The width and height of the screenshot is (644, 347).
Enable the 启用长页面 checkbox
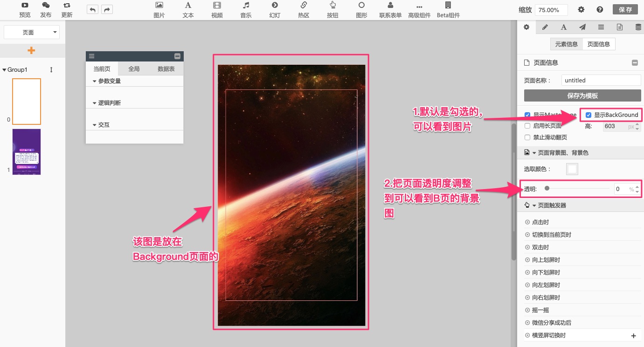[527, 126]
